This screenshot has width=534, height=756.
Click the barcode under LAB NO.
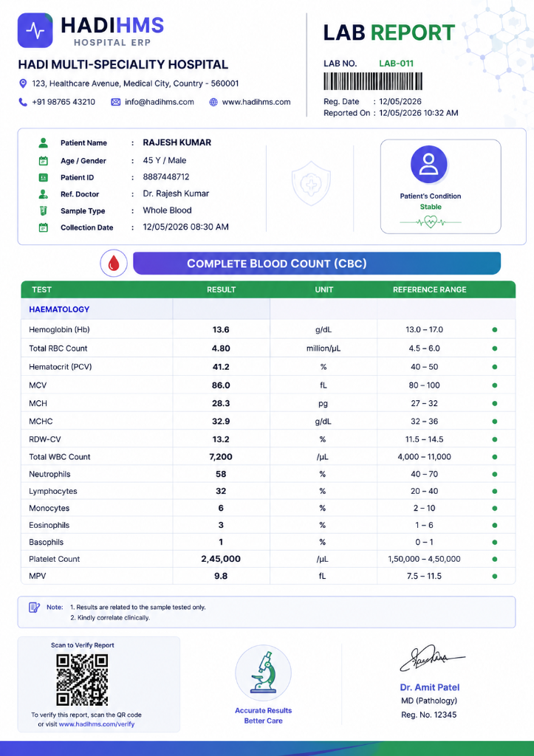pyautogui.click(x=373, y=81)
